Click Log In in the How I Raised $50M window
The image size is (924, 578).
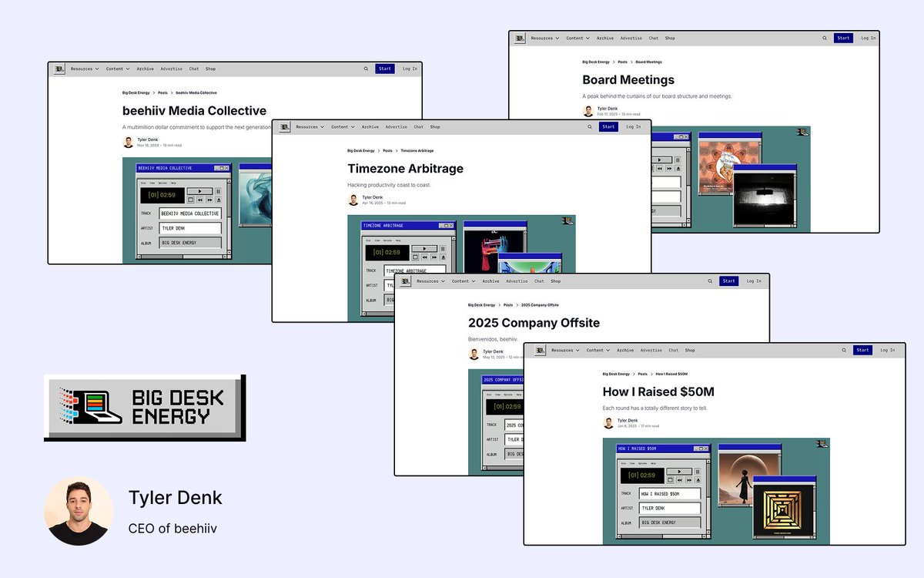pyautogui.click(x=887, y=350)
